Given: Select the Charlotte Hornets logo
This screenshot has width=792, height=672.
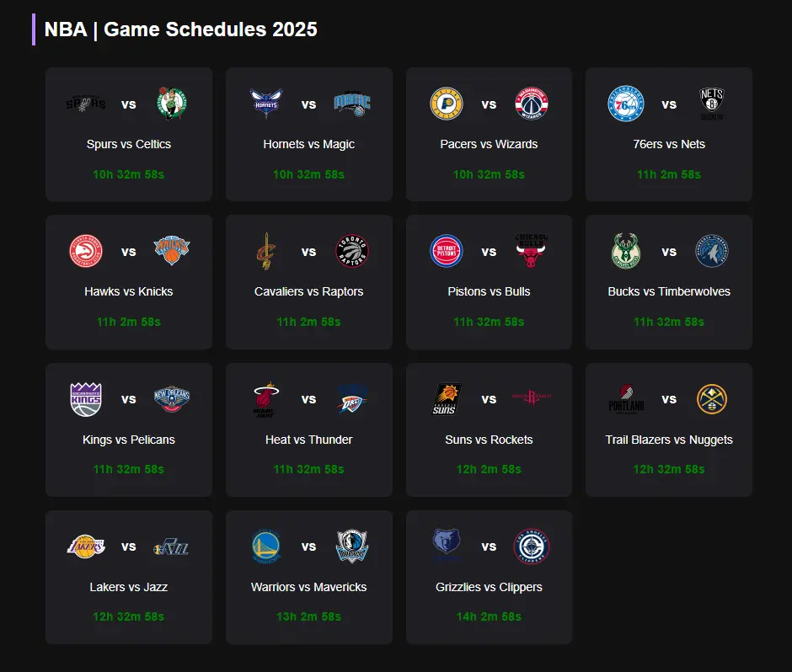Looking at the screenshot, I should pyautogui.click(x=266, y=104).
